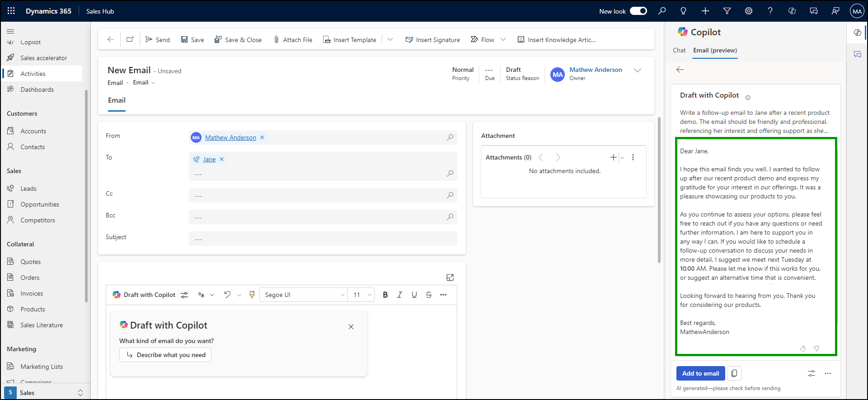Click Insert Knowledge Article
Screen dimensions: 868x400
coord(557,40)
